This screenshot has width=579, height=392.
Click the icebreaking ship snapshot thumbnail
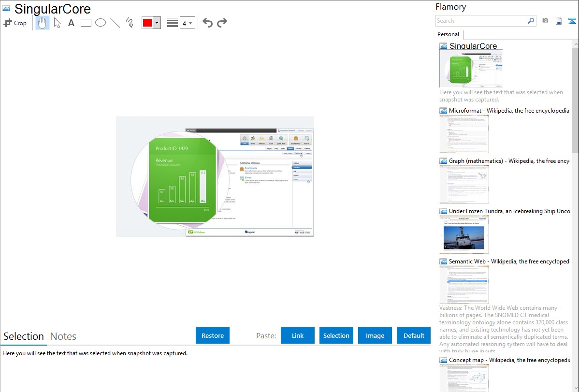pyautogui.click(x=464, y=234)
